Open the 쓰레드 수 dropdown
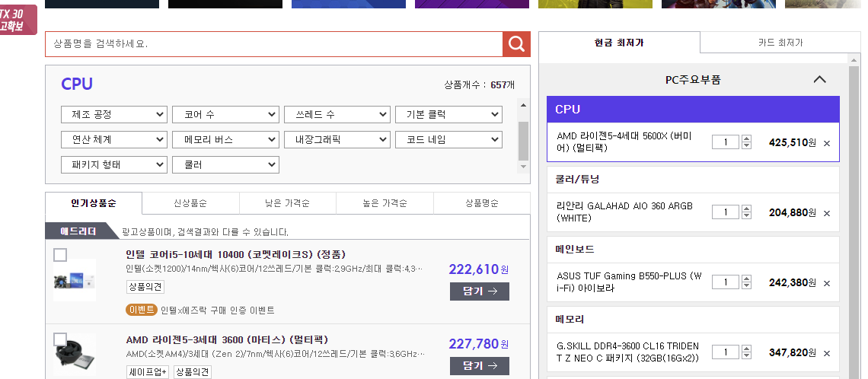 (337, 114)
